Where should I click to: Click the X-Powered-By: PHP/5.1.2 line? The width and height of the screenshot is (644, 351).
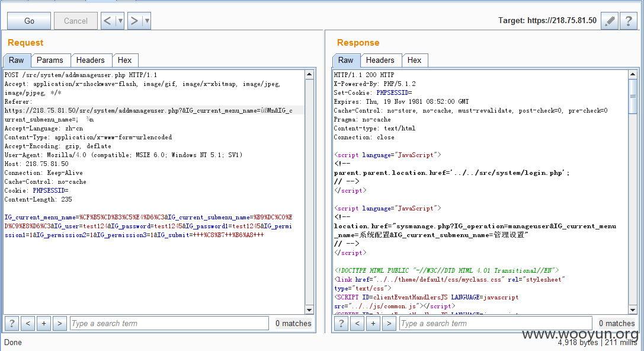tap(374, 84)
